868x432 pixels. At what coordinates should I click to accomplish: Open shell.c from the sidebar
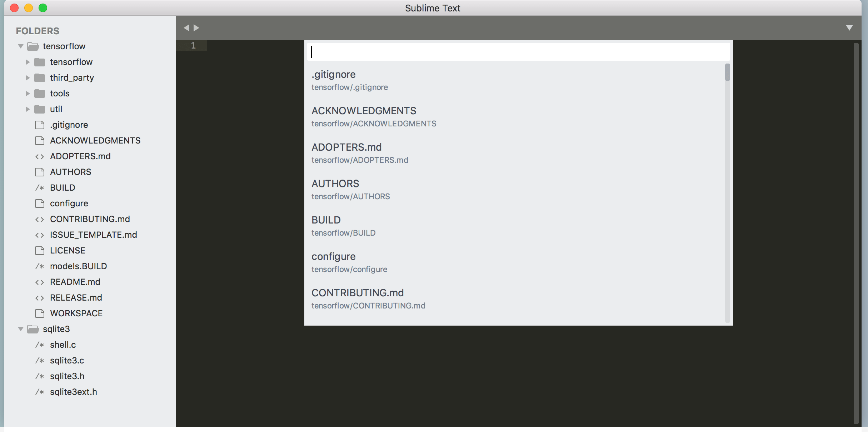pos(63,345)
